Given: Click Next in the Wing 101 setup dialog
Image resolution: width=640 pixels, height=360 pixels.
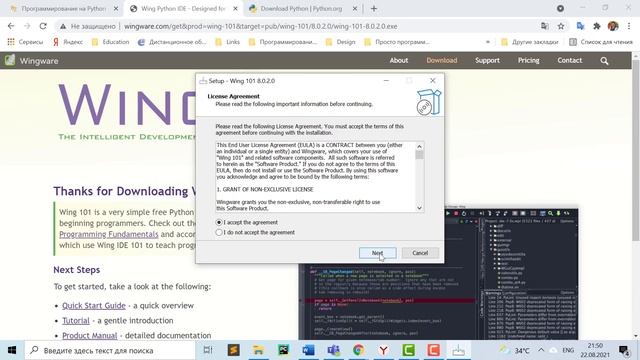Looking at the screenshot, I should tap(378, 253).
